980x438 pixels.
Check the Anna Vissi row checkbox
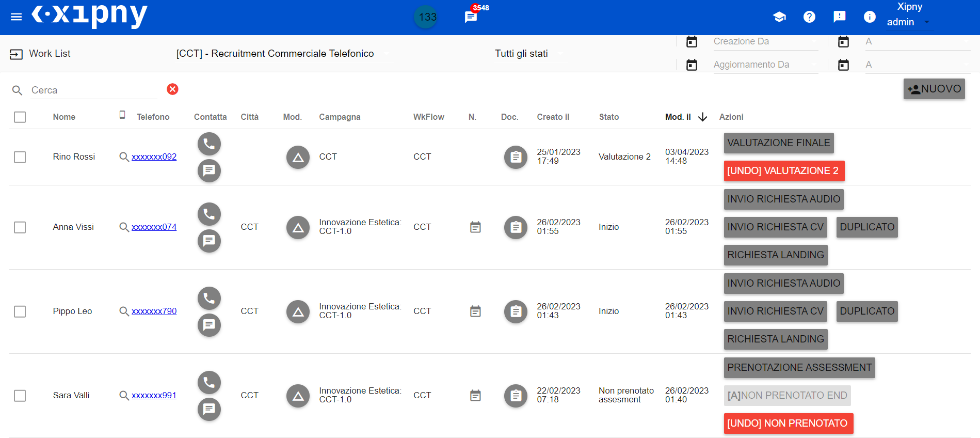point(20,227)
